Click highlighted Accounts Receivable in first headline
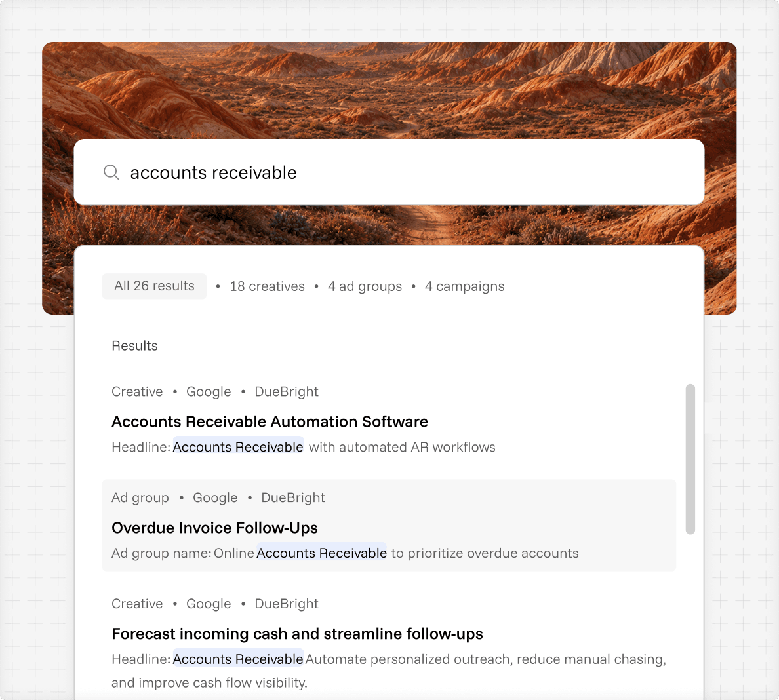 (238, 447)
